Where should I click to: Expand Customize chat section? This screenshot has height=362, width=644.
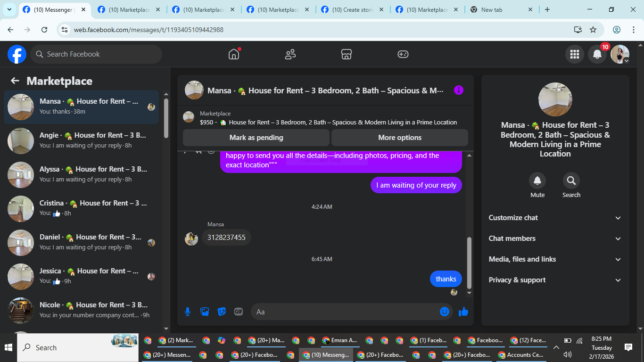click(x=555, y=218)
